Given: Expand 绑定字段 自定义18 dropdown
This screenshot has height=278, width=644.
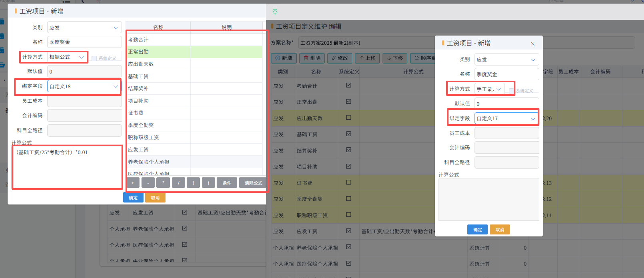Looking at the screenshot, I should click(84, 86).
